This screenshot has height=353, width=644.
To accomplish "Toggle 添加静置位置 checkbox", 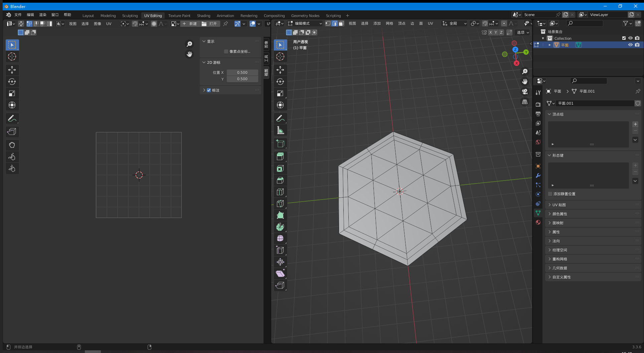I will pyautogui.click(x=550, y=194).
